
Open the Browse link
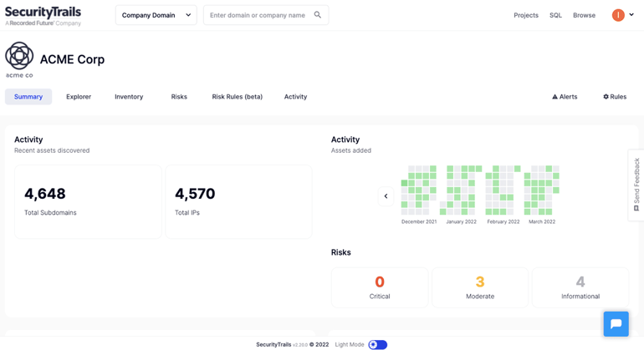[x=584, y=15]
